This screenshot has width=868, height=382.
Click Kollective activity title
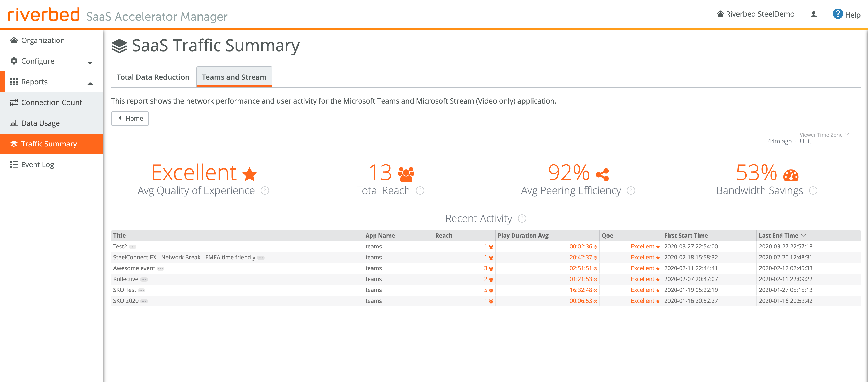pyautogui.click(x=126, y=279)
